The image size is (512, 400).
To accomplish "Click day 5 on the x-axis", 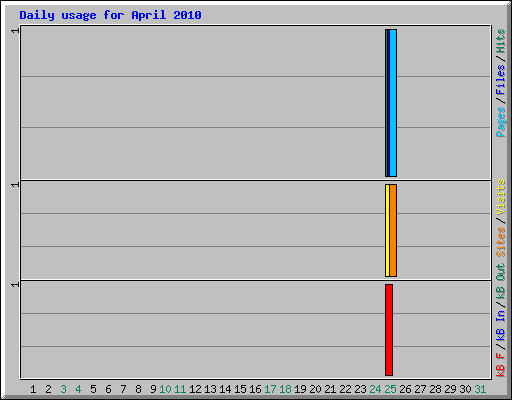I will click(x=93, y=389).
